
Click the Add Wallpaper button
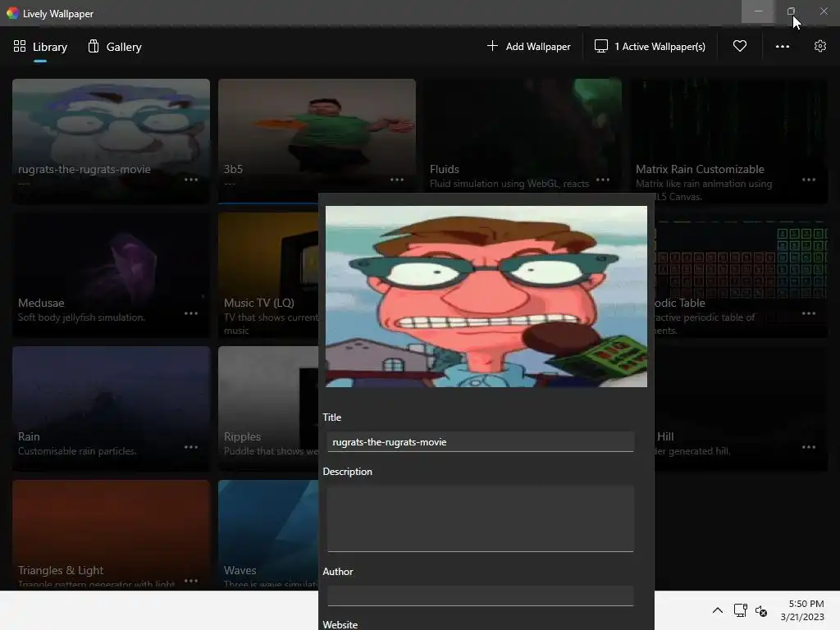[x=529, y=47]
